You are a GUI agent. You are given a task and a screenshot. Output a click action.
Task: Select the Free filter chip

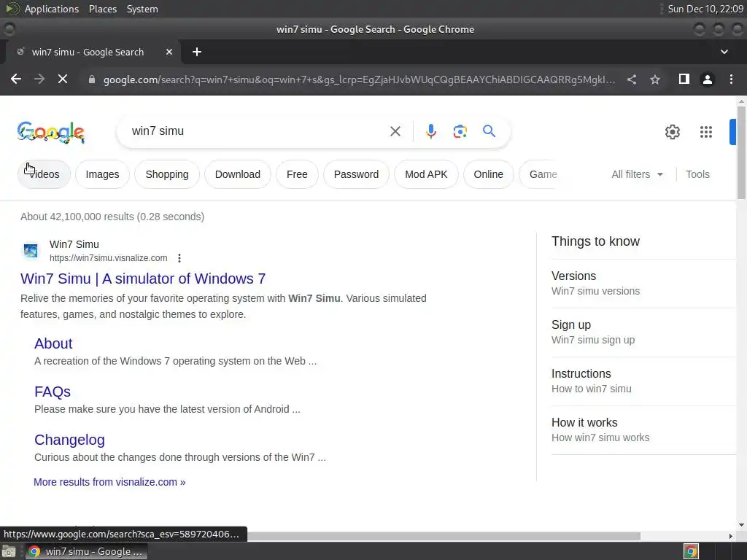click(297, 174)
